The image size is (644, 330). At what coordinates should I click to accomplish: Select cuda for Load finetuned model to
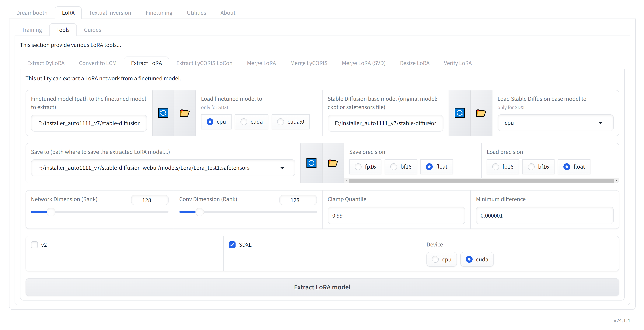(x=251, y=122)
